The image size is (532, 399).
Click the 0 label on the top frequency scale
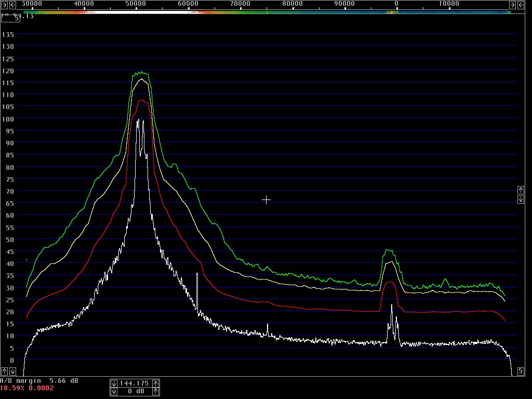pyautogui.click(x=396, y=4)
